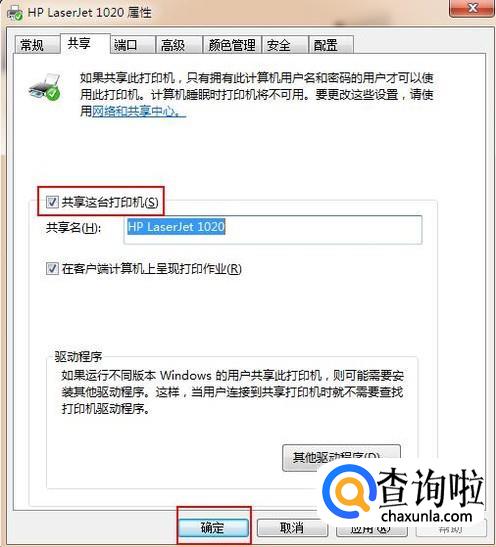Confirm with the 确定 button
This screenshot has height=547, width=496.
tap(213, 527)
